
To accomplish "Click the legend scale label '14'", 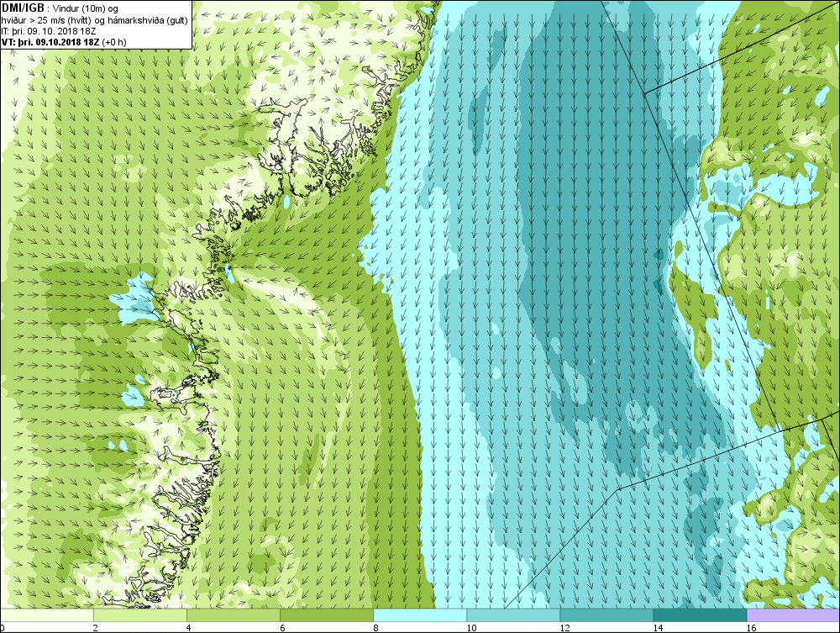I will pos(658,628).
